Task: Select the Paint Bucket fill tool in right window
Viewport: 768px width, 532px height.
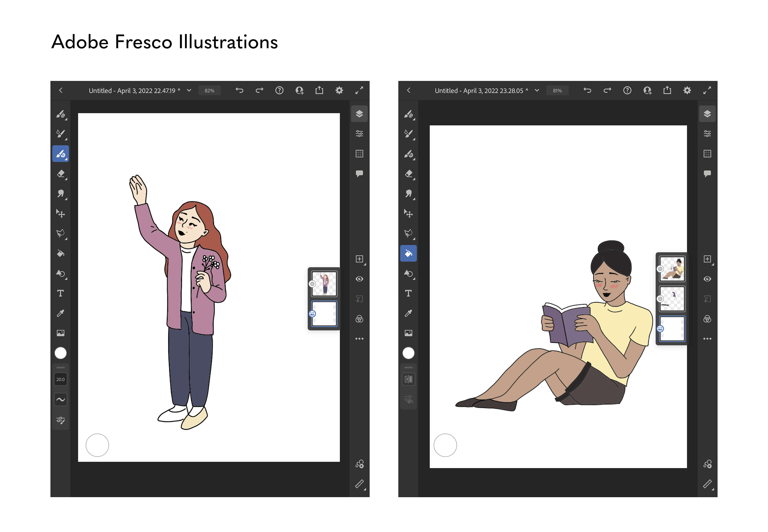Action: pos(408,253)
